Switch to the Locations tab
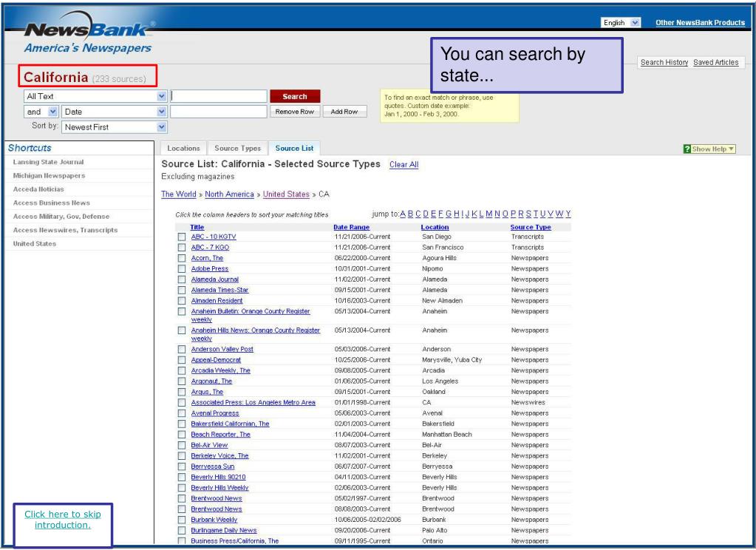Image resolution: width=756 pixels, height=550 pixels. click(183, 149)
